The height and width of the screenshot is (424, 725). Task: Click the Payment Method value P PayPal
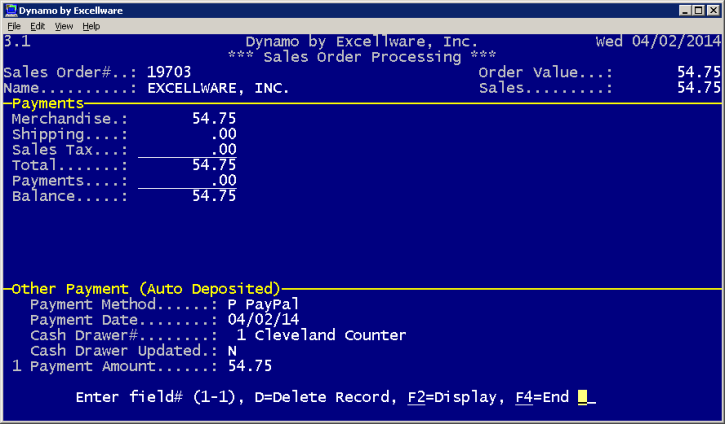[263, 304]
